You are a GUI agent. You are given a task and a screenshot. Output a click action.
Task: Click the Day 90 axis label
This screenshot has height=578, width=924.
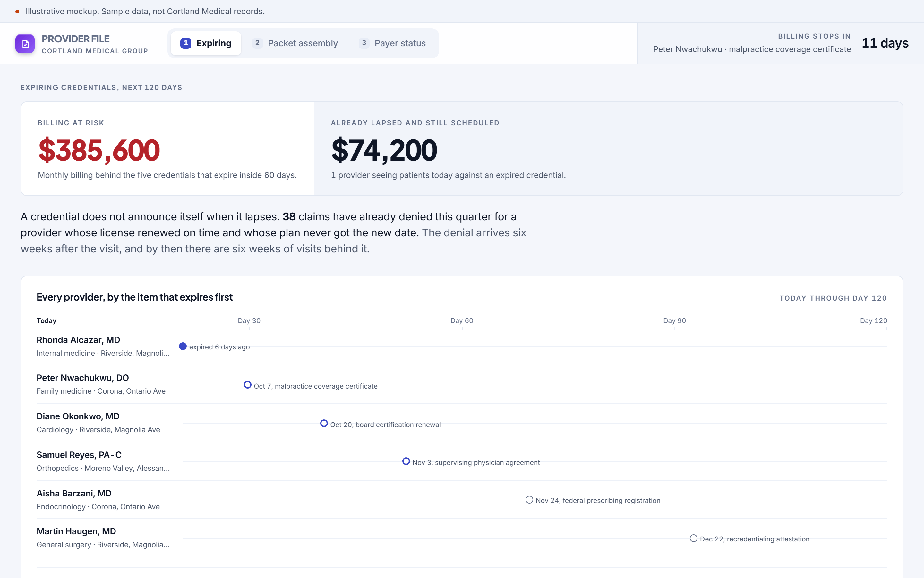674,321
